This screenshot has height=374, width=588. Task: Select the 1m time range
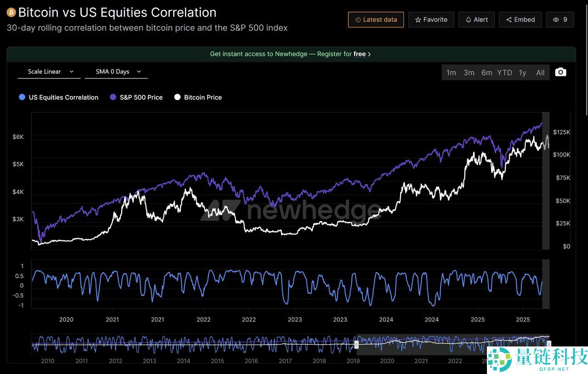451,73
